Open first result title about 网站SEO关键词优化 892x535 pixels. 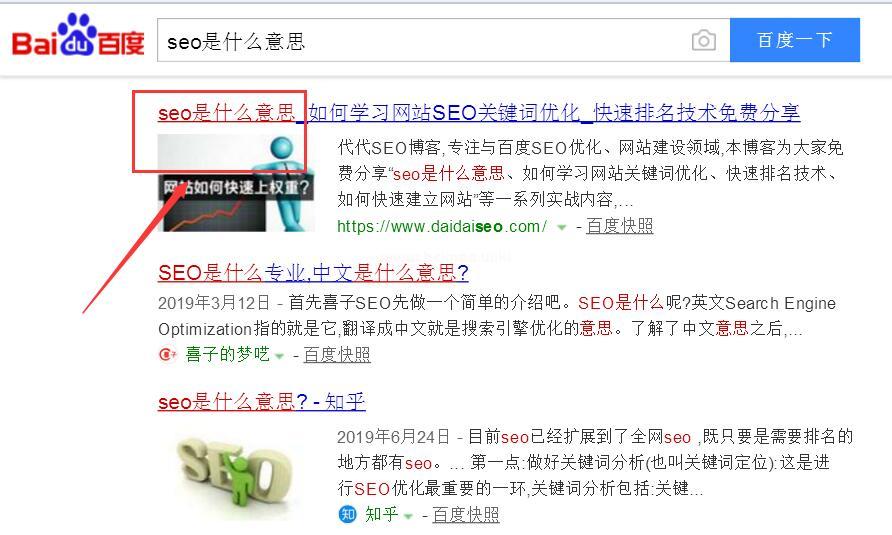pos(479,113)
